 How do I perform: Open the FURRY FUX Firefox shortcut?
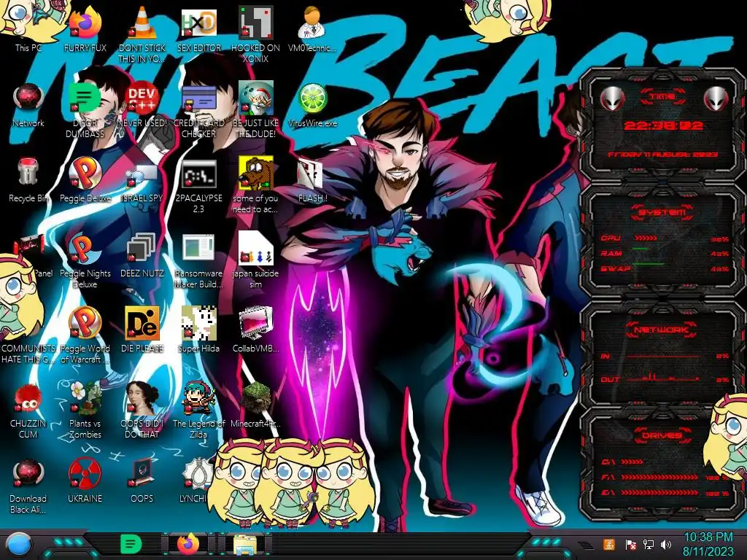(x=85, y=28)
